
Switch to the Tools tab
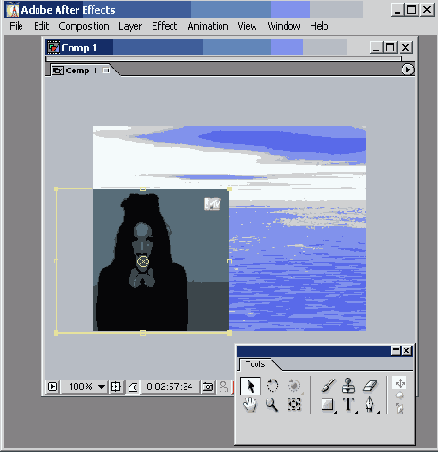click(255, 364)
